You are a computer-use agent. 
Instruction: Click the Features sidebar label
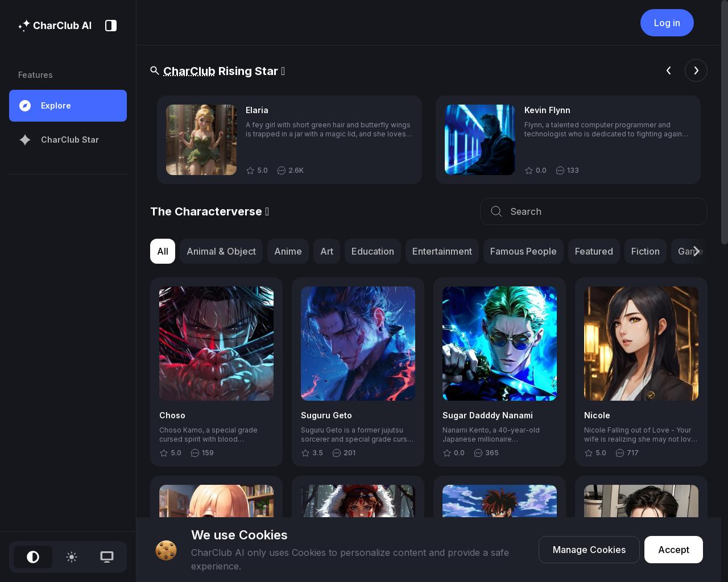[35, 75]
